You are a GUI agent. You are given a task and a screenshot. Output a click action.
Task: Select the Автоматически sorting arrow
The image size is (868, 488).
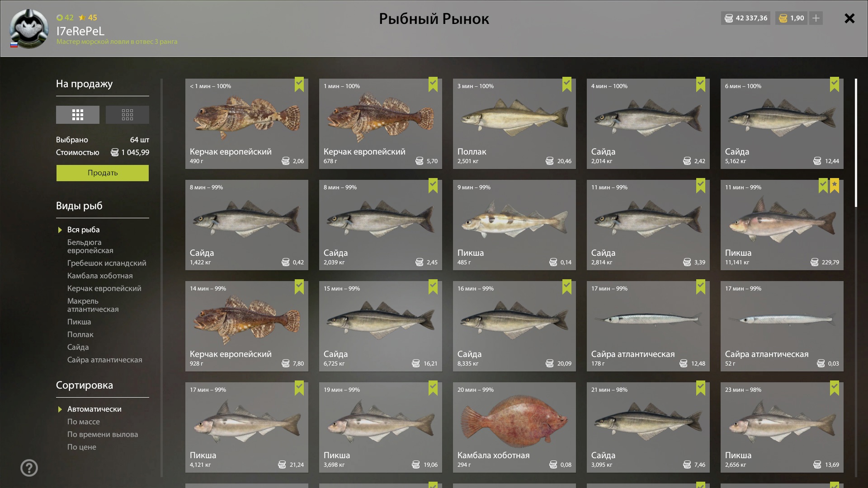(60, 409)
